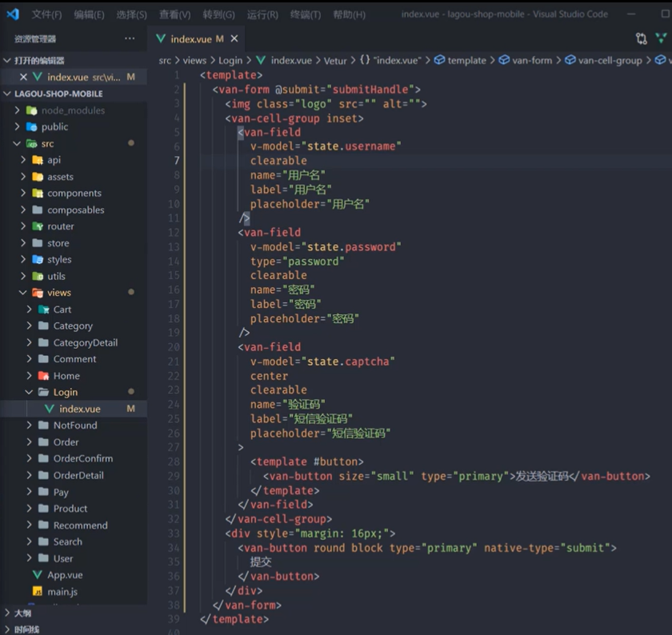Open the 编辑(E) menu
Screen dimensions: 672x635
click(89, 14)
